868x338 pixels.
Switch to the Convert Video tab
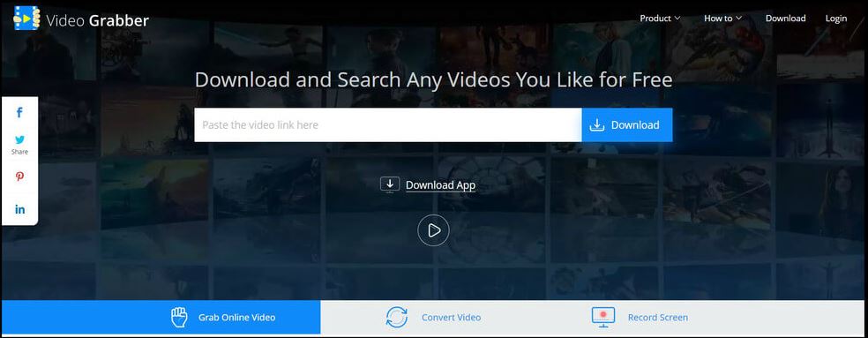(433, 318)
